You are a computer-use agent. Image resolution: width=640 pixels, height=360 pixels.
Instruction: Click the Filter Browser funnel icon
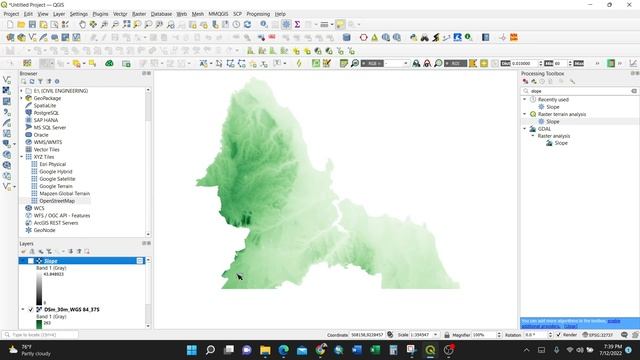click(x=40, y=81)
